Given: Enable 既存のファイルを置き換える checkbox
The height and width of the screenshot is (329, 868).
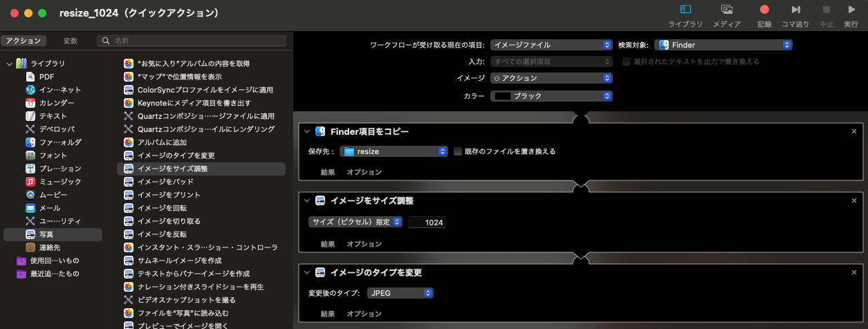Looking at the screenshot, I should click(x=458, y=151).
